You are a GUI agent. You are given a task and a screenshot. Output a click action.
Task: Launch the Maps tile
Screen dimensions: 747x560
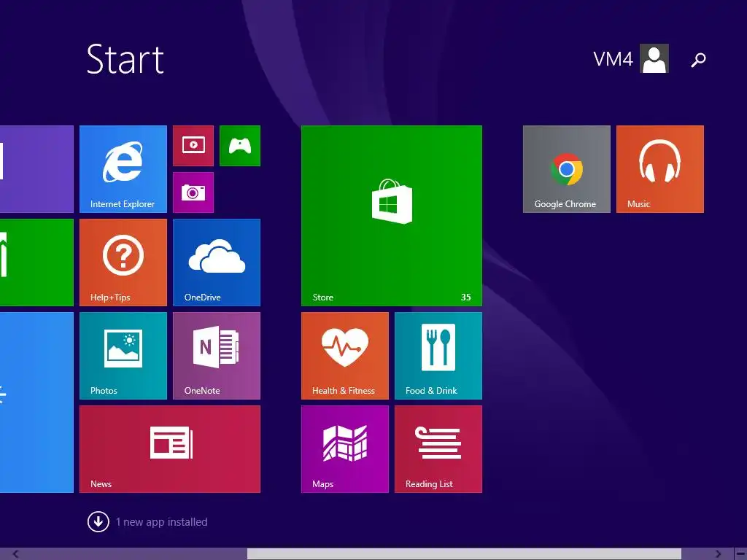(345, 449)
